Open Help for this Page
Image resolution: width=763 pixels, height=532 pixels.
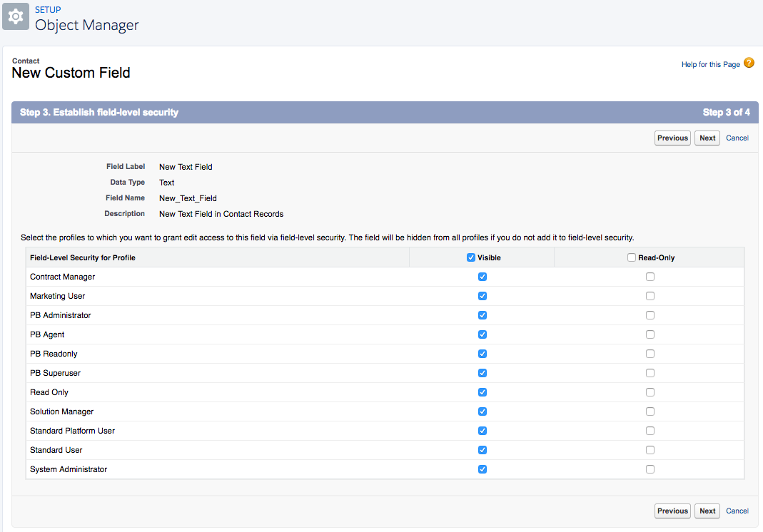click(709, 63)
